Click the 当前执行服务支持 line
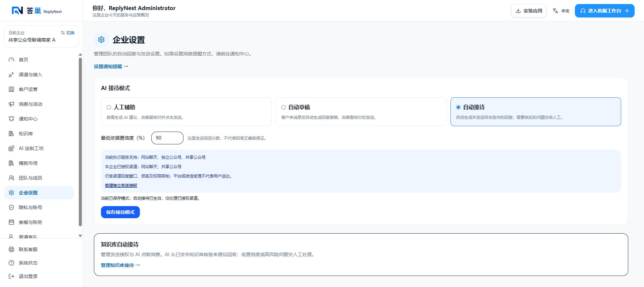Image resolution: width=644 pixels, height=287 pixels. point(155,157)
